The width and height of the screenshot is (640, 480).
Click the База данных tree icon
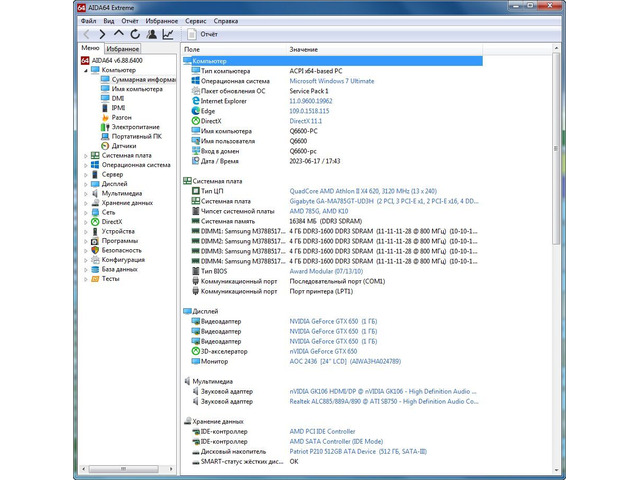[x=95, y=269]
